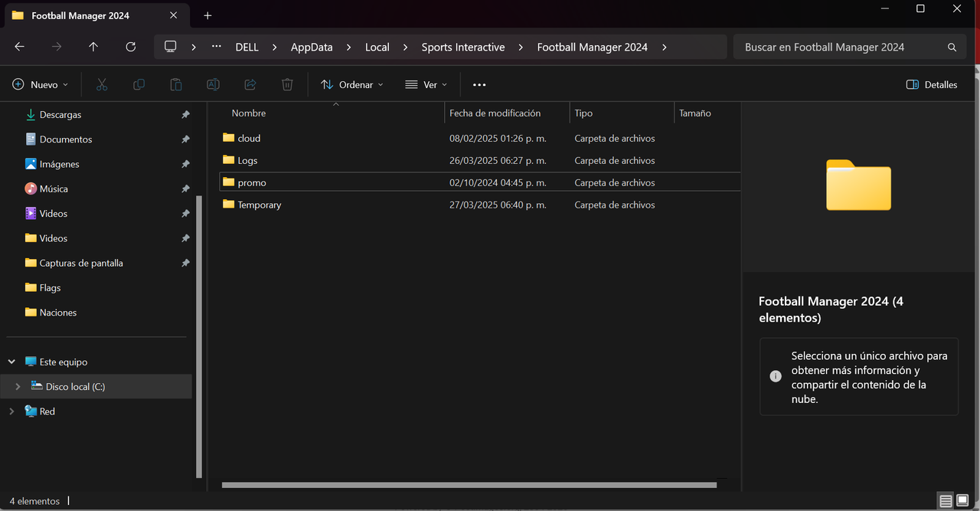Click the cloud folder icon
Image resolution: width=980 pixels, height=511 pixels.
[x=228, y=138]
